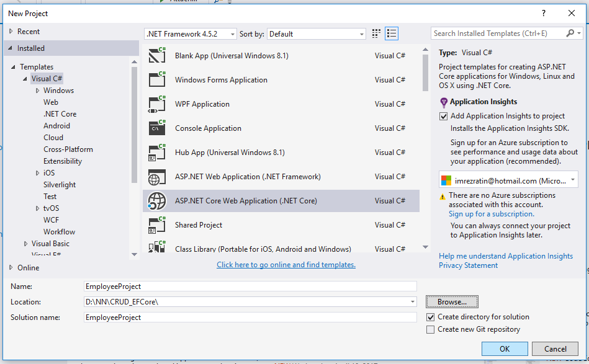The width and height of the screenshot is (589, 364).
Task: Open the .NET Framework 4.5.2 version dropdown
Action: click(191, 33)
